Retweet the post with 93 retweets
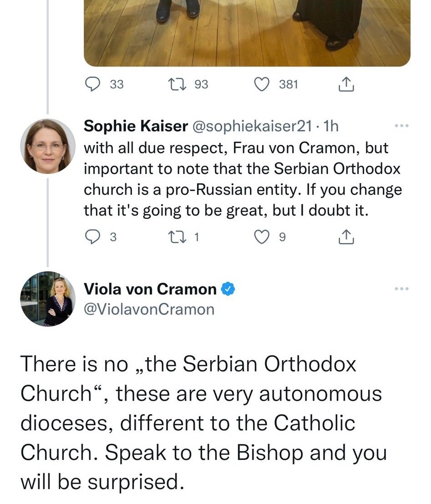Viewport: 431px width, 504px height. 177,85
